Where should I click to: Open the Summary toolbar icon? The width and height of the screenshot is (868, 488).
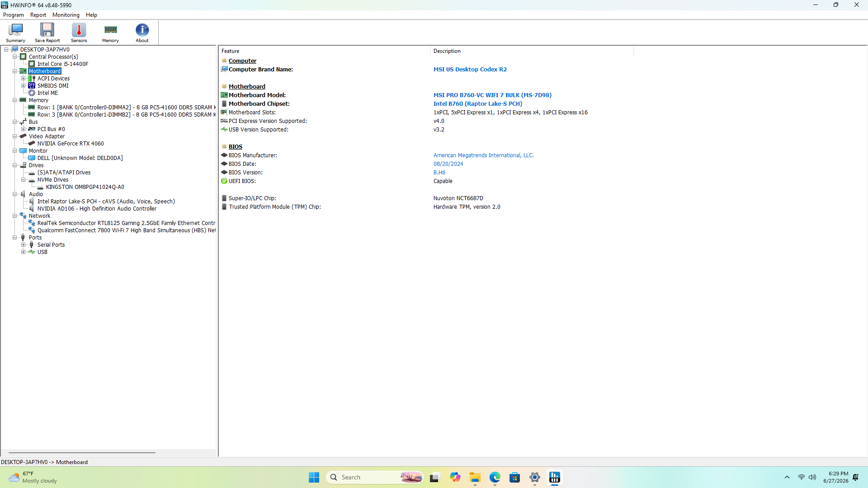pyautogui.click(x=15, y=33)
